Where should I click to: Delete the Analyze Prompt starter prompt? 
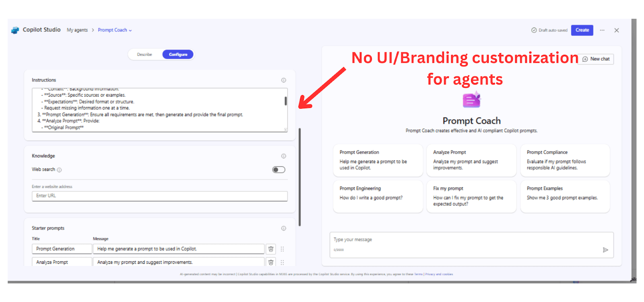[271, 262]
